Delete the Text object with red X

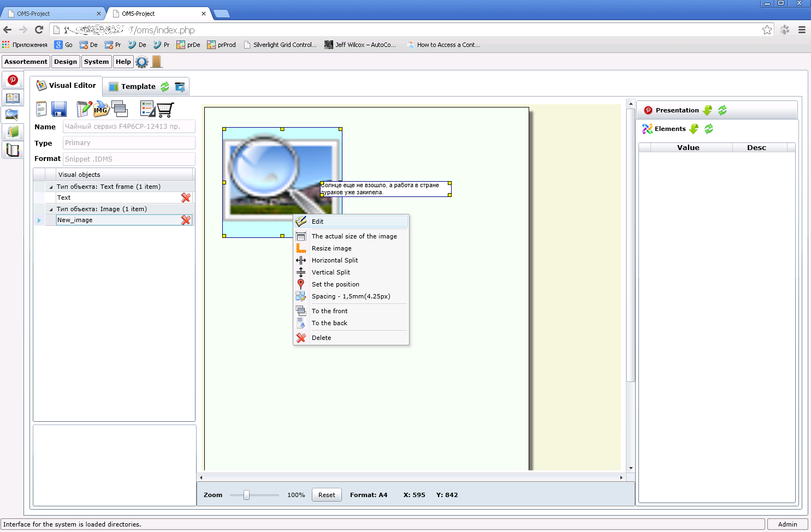coord(186,198)
